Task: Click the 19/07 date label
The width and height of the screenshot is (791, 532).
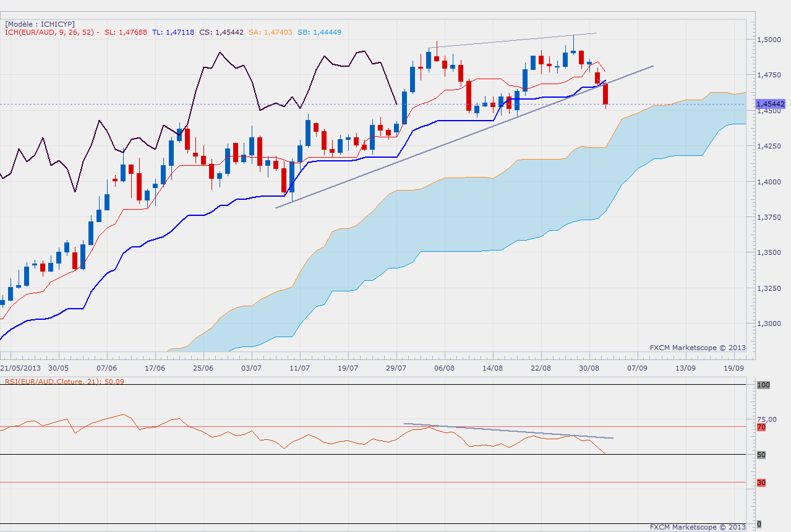Action: point(348,367)
